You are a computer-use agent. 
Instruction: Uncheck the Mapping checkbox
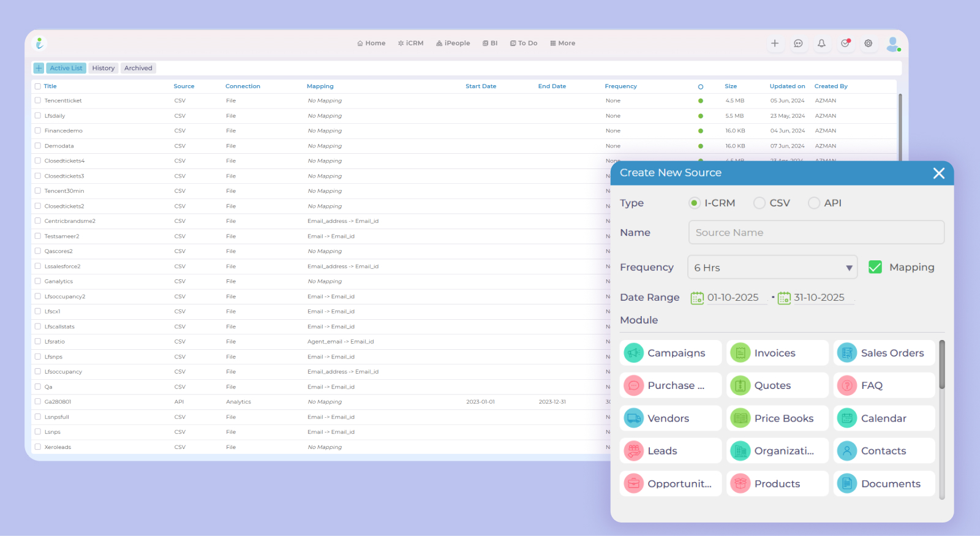(x=875, y=267)
